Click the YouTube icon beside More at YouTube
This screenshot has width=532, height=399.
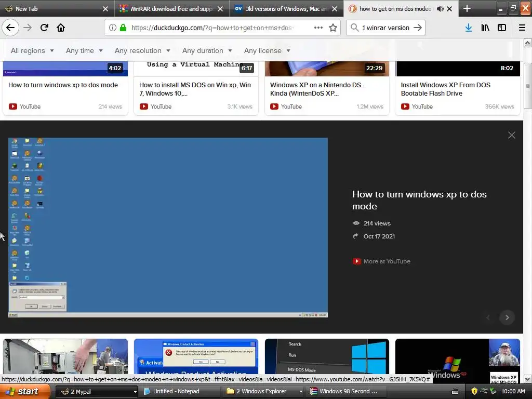356,261
